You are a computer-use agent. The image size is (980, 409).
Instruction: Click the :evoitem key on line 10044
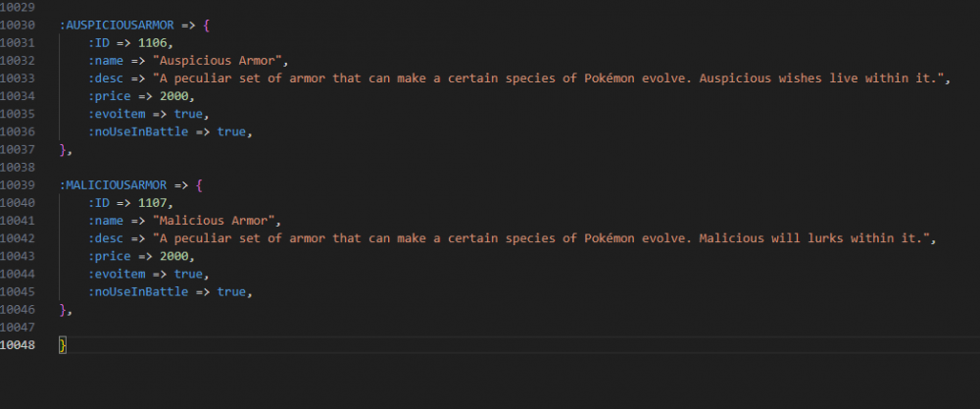tap(117, 275)
